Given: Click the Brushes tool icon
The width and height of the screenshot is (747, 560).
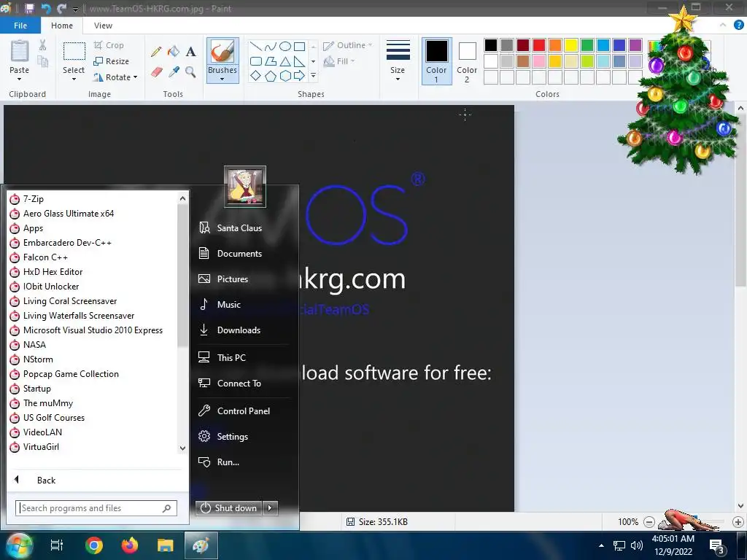Looking at the screenshot, I should click(222, 51).
